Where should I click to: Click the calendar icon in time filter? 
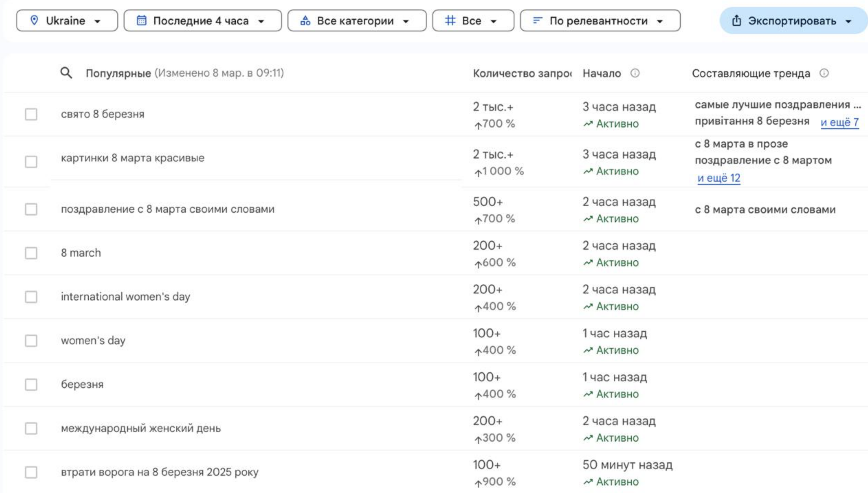point(142,21)
